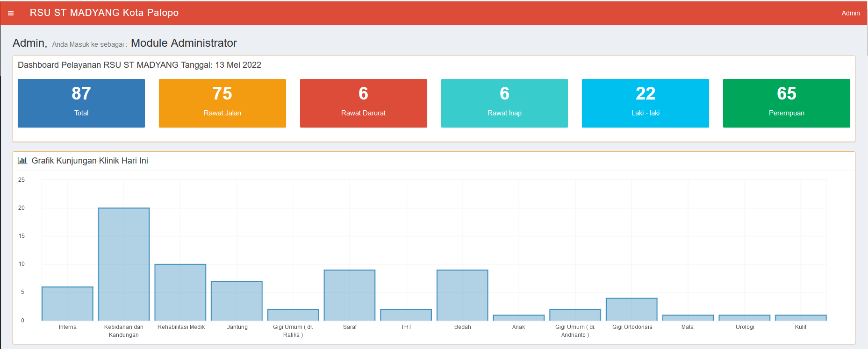Click the teal Rawat Inap card
Viewport: 868px width, 349px height.
click(504, 103)
